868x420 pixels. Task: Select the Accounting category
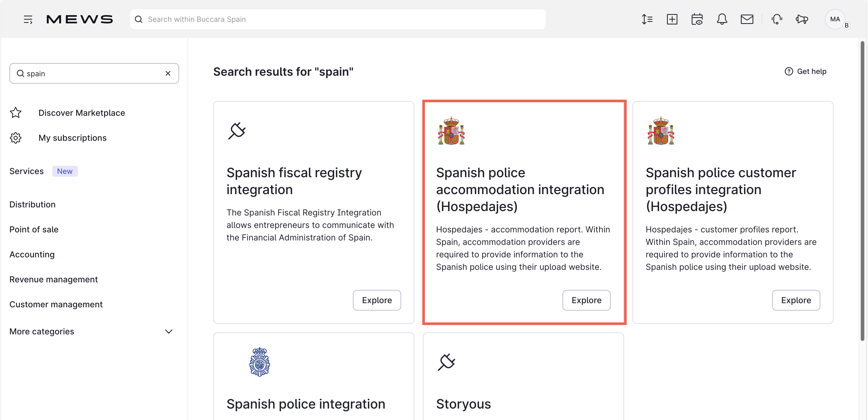click(x=32, y=254)
